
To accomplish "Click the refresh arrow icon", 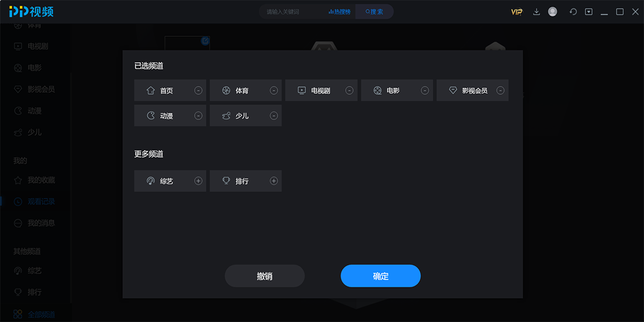I will 573,12.
